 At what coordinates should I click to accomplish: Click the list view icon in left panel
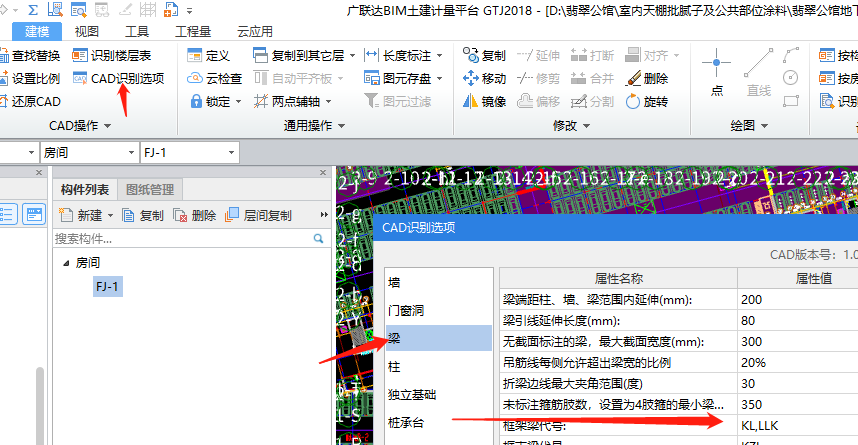click(8, 215)
